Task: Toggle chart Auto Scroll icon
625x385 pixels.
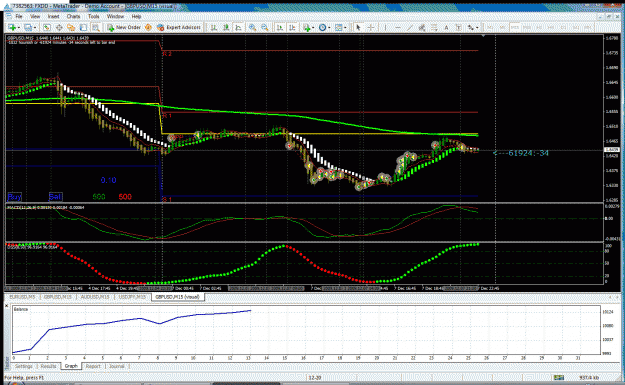Action: (280, 28)
